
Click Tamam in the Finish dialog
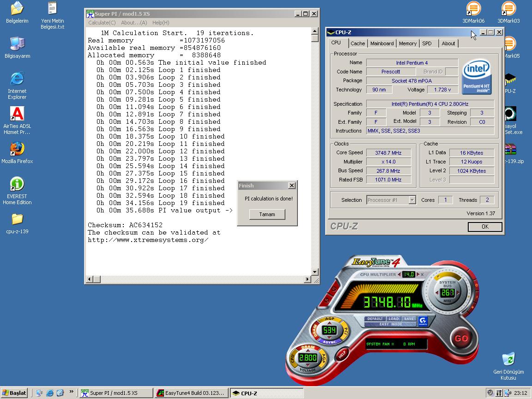(267, 214)
